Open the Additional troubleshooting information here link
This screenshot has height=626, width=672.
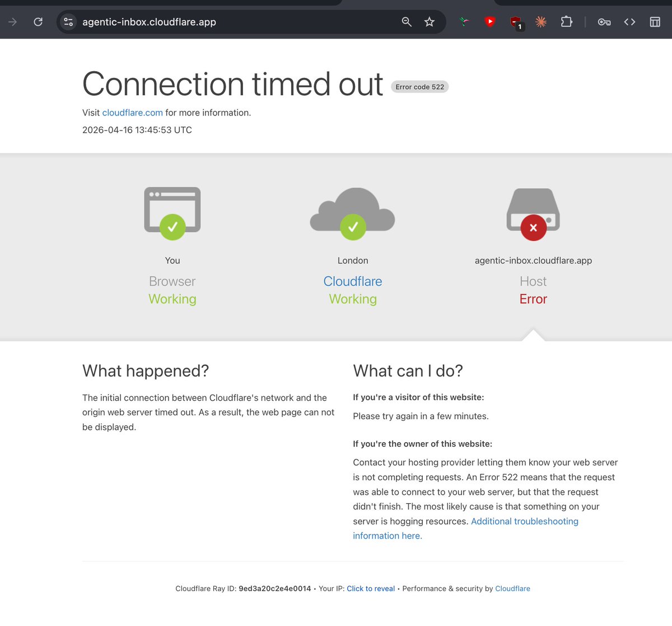coord(465,528)
